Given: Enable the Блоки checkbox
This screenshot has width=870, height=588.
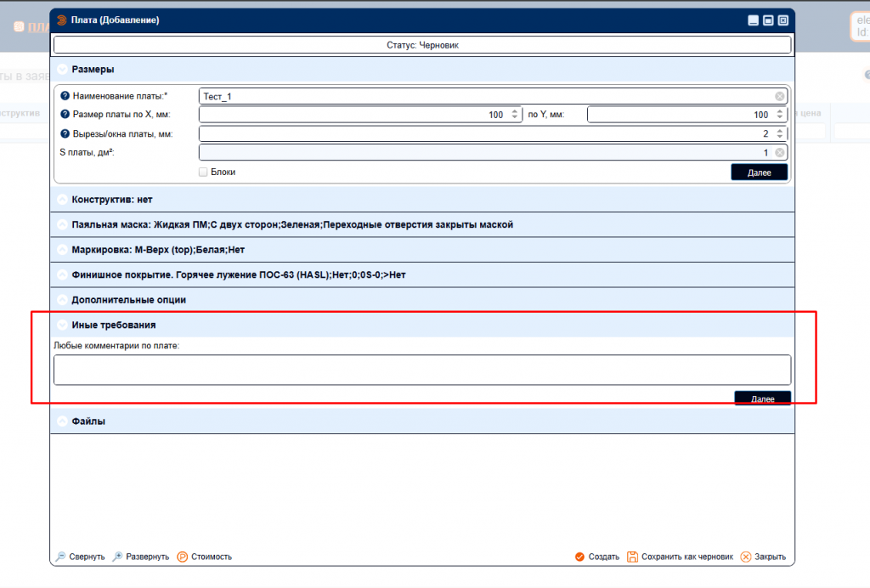Looking at the screenshot, I should (x=203, y=172).
